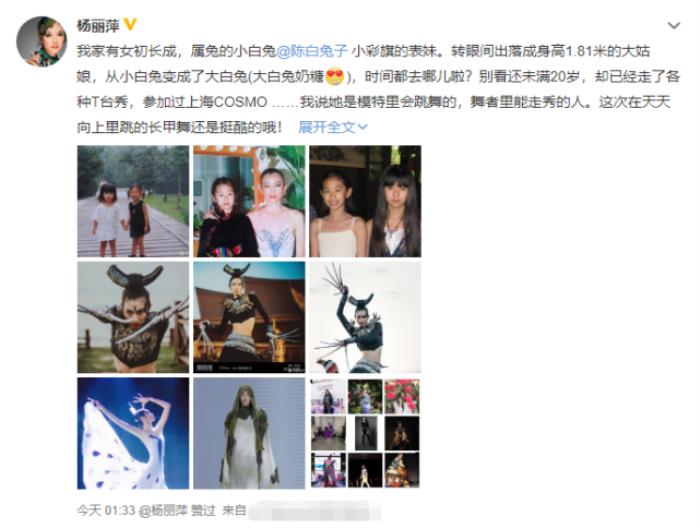Open the post options chevron menu
Image resolution: width=700 pixels, height=528 pixels.
[x=674, y=26]
